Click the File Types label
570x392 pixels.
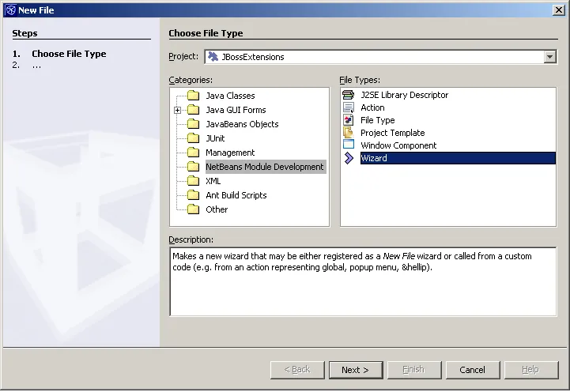360,80
